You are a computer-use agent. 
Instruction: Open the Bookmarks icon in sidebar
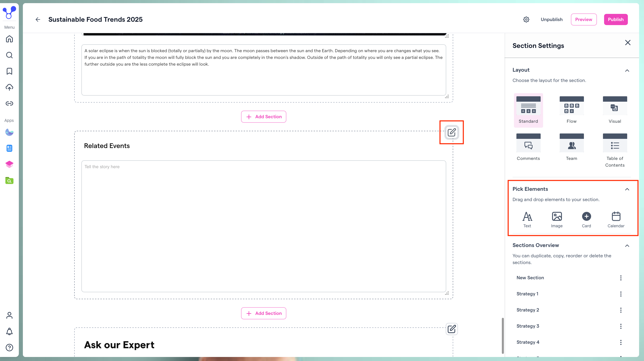[9, 71]
